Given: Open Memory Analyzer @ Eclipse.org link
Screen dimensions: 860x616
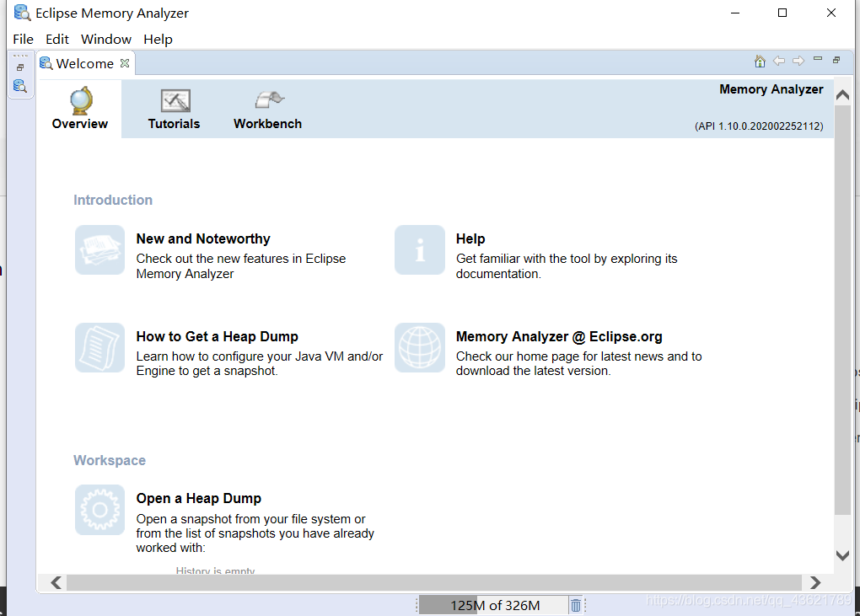Looking at the screenshot, I should pos(559,336).
